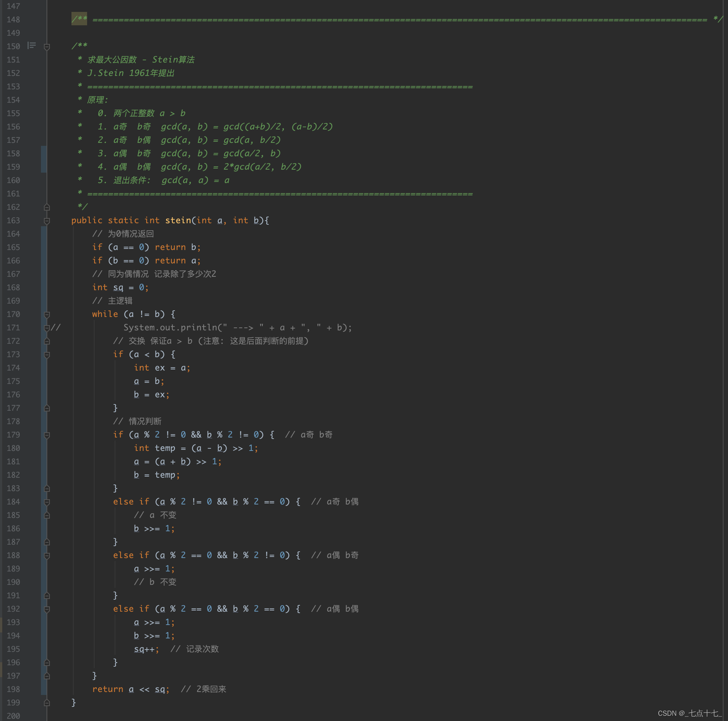
Task: Click the temp variable on line 180
Action: (x=165, y=448)
